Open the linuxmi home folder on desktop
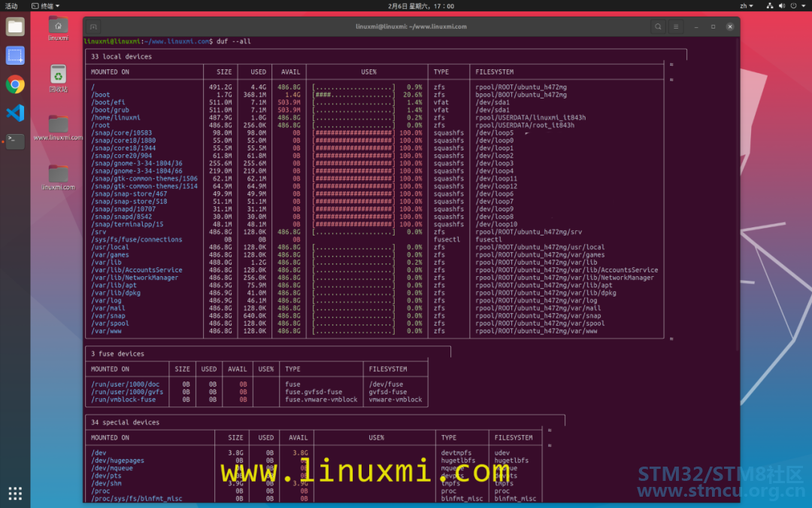Viewport: 812px width, 508px height. pyautogui.click(x=58, y=29)
